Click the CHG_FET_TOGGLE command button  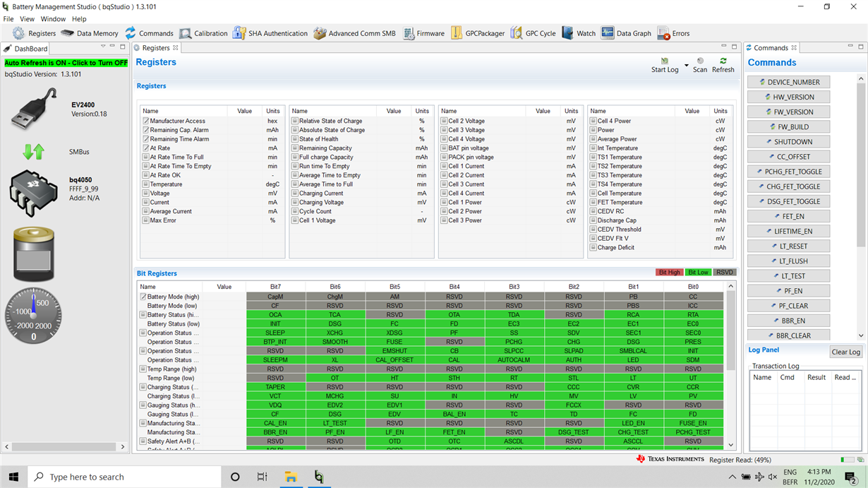tap(788, 186)
